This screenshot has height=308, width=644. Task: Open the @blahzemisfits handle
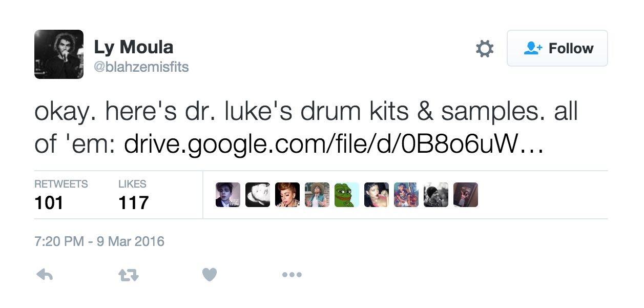(x=141, y=67)
